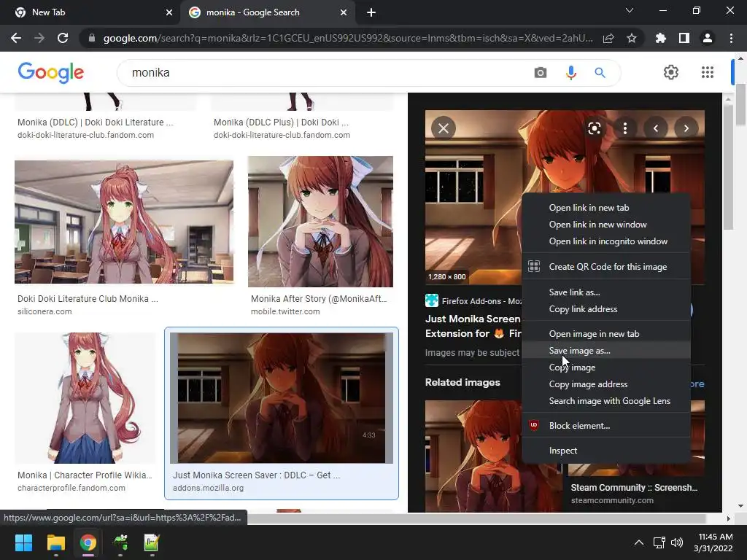
Task: Start voice search with microphone icon
Action: click(570, 72)
